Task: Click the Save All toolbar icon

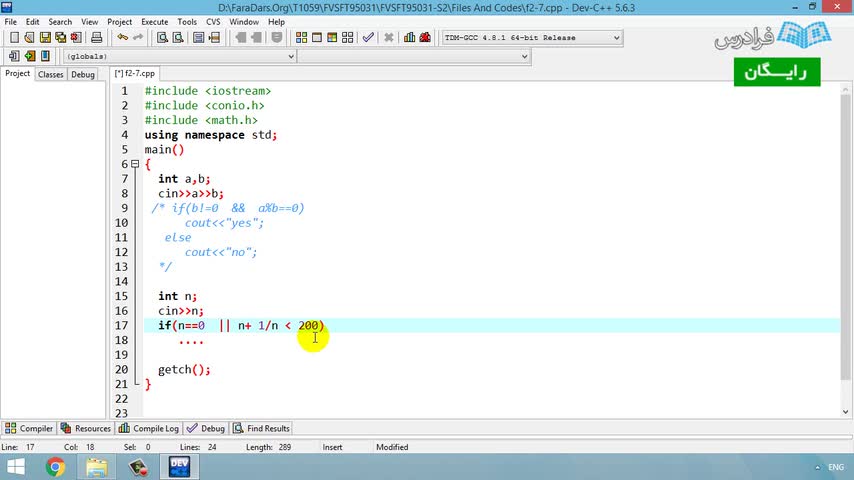Action: point(60,38)
